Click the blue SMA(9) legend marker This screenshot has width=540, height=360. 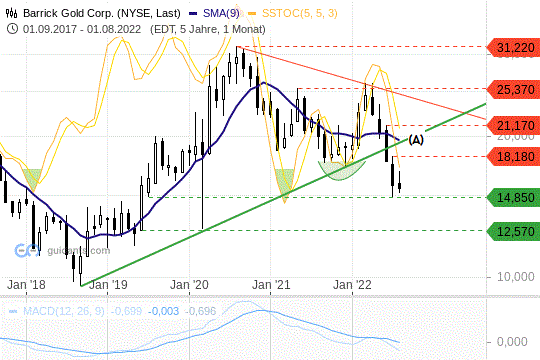point(193,14)
